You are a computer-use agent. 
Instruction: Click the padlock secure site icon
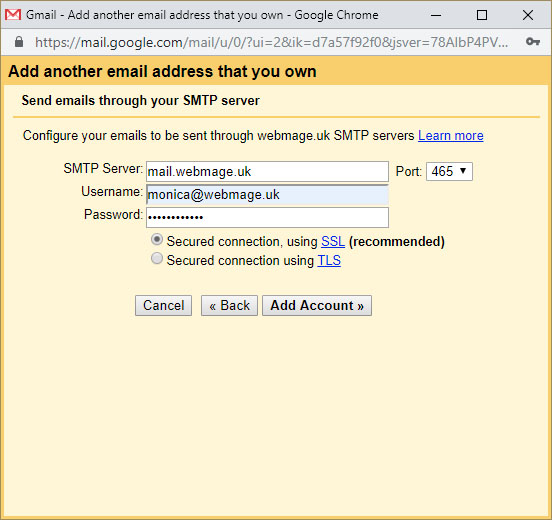19,42
